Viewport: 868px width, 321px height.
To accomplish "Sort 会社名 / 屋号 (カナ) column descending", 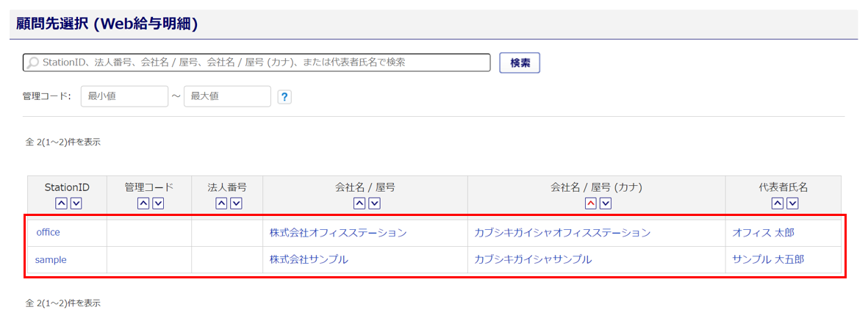I will tap(606, 203).
